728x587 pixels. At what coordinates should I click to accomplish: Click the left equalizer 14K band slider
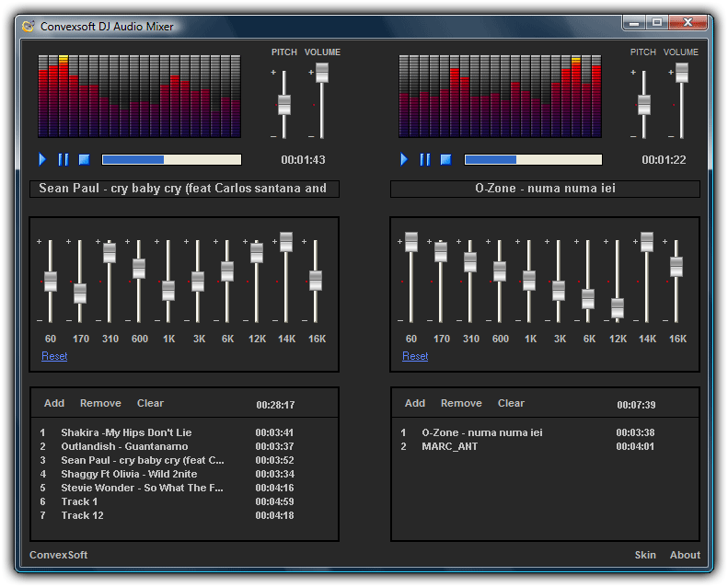point(286,242)
